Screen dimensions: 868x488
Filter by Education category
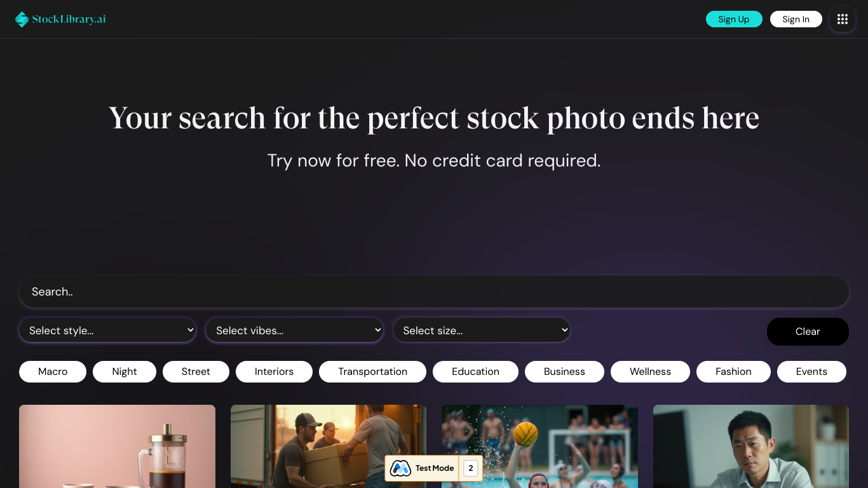[475, 372]
